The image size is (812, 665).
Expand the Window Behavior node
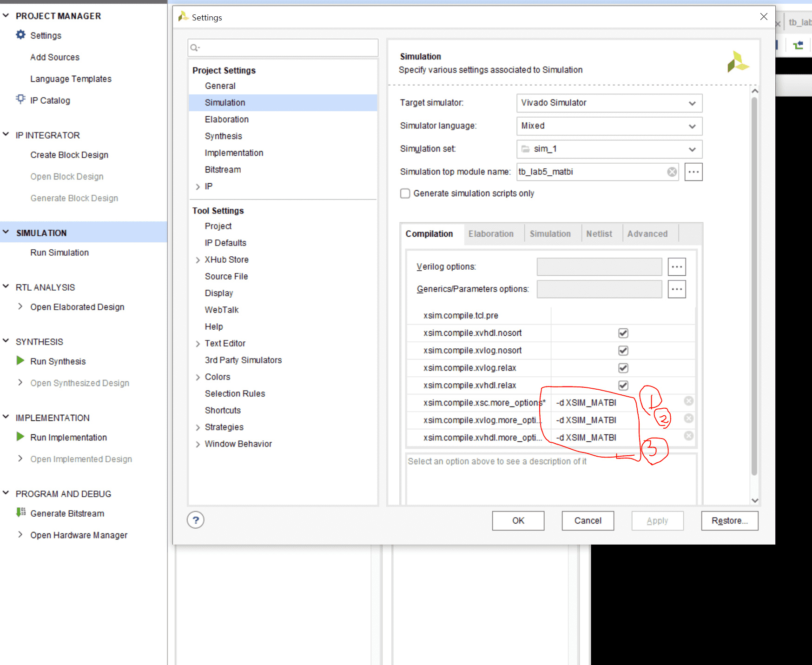pyautogui.click(x=198, y=444)
